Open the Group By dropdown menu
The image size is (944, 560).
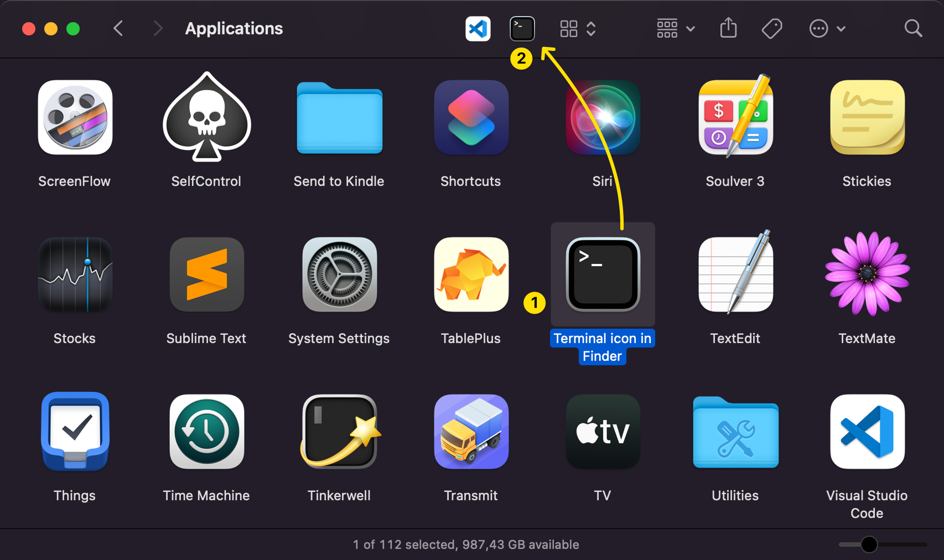[675, 29]
